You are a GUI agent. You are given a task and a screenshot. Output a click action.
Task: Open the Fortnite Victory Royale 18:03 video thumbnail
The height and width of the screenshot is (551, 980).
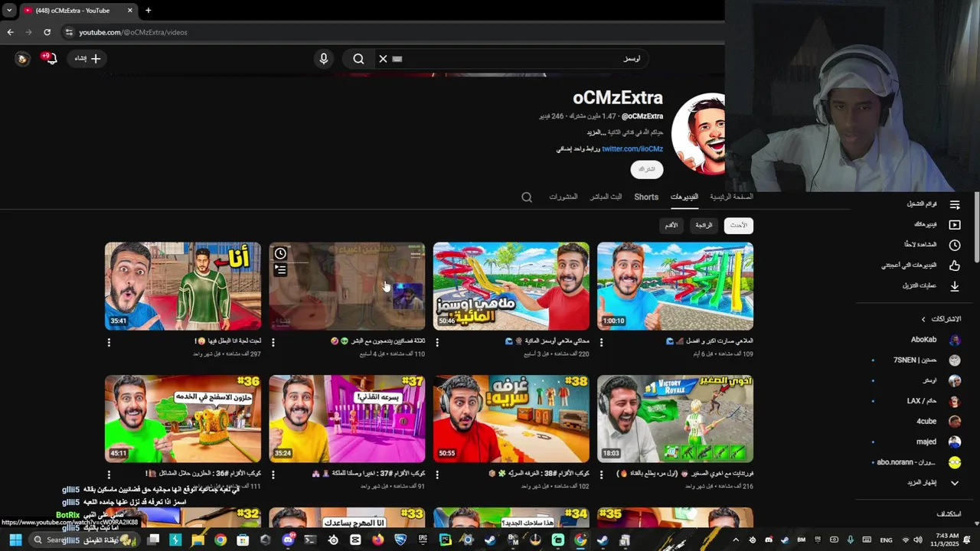tap(675, 419)
